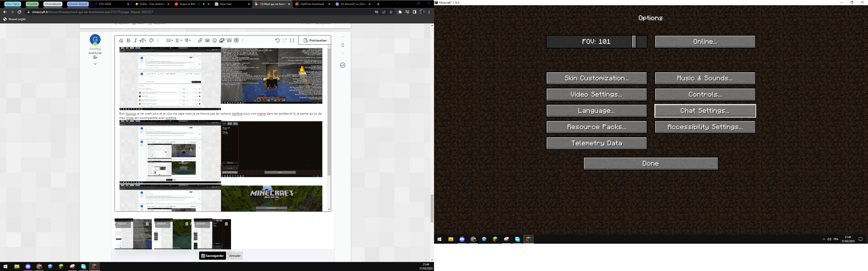Screen dimensions: 868x271
Task: Open Skin Customization... in Minecraft
Action: [x=597, y=78]
